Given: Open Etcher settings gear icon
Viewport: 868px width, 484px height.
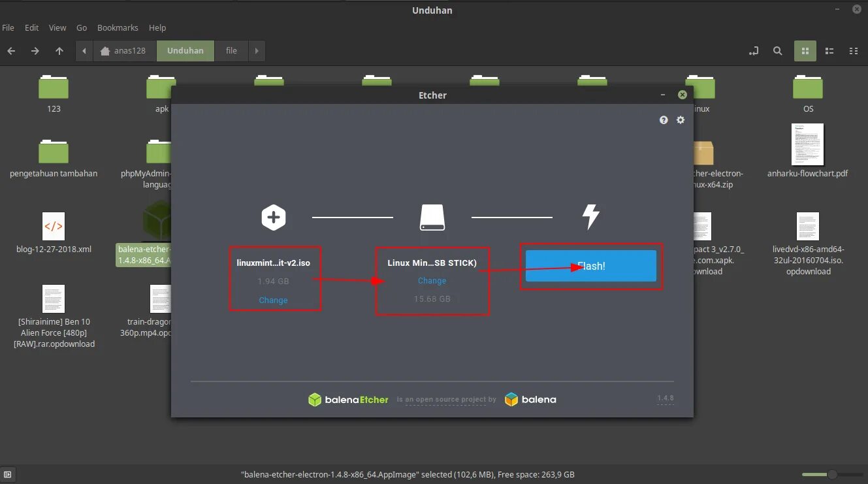Looking at the screenshot, I should point(681,120).
